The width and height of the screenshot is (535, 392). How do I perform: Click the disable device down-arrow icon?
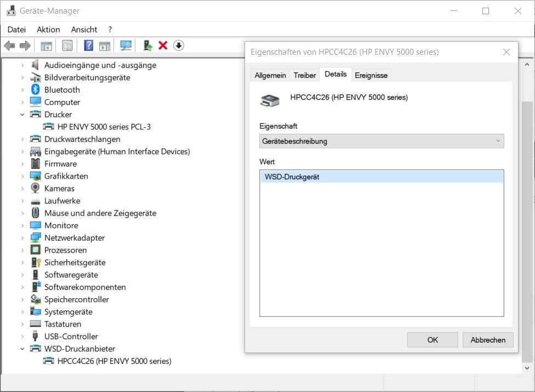click(179, 46)
